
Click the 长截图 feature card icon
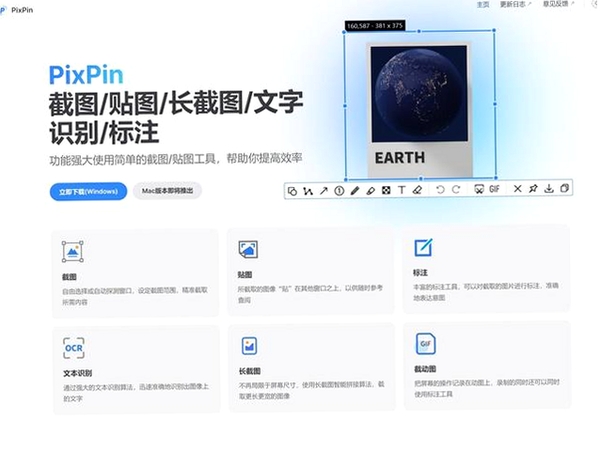coord(249,346)
